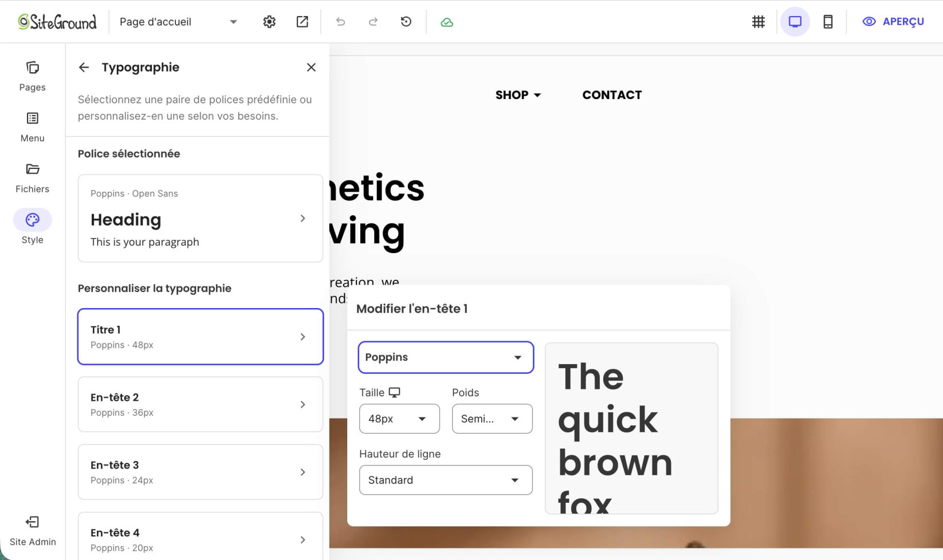Click the CONTACT menu item
The image size is (943, 560).
[x=612, y=95]
